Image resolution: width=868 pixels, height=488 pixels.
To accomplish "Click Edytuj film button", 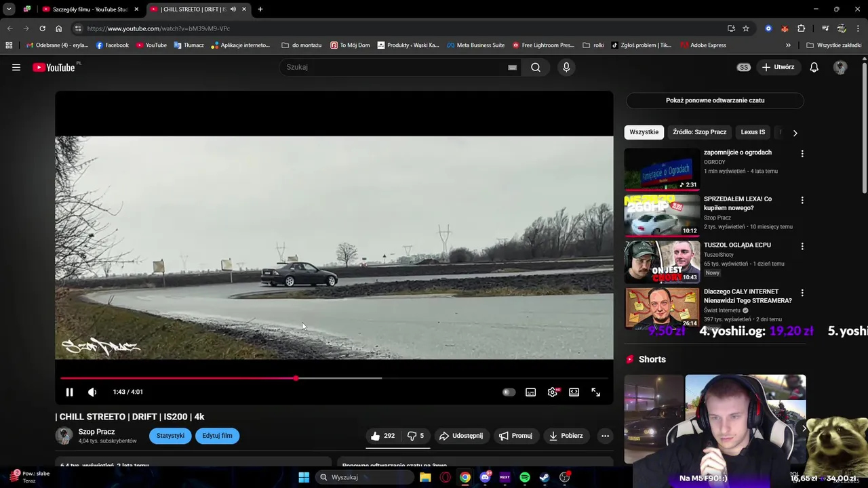I will pos(217,436).
